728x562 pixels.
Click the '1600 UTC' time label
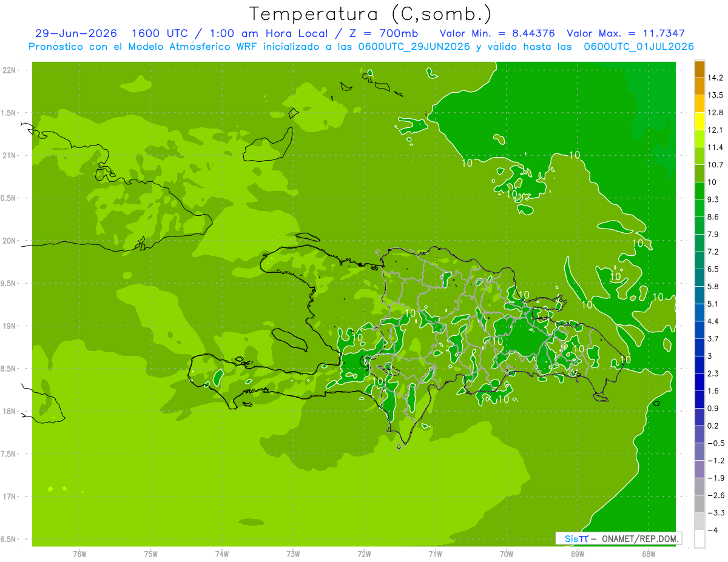click(161, 33)
